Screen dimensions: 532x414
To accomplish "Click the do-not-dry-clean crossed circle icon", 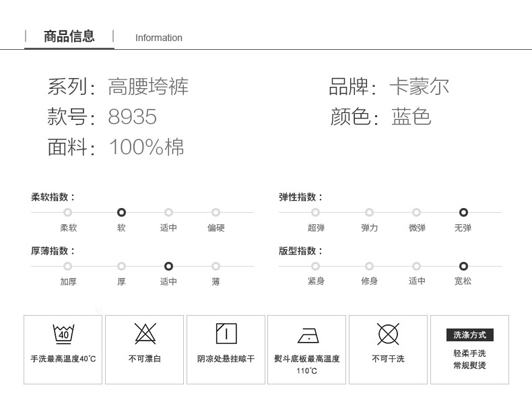I will tap(388, 333).
